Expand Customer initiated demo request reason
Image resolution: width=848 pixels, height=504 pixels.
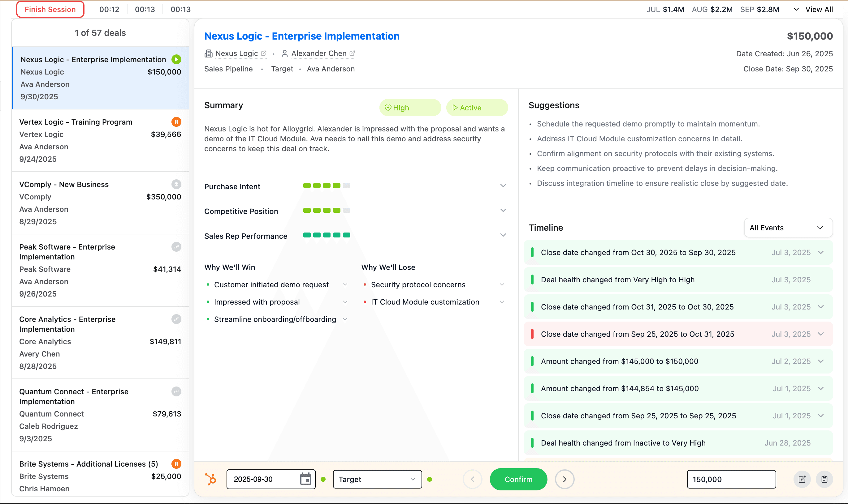[345, 284]
